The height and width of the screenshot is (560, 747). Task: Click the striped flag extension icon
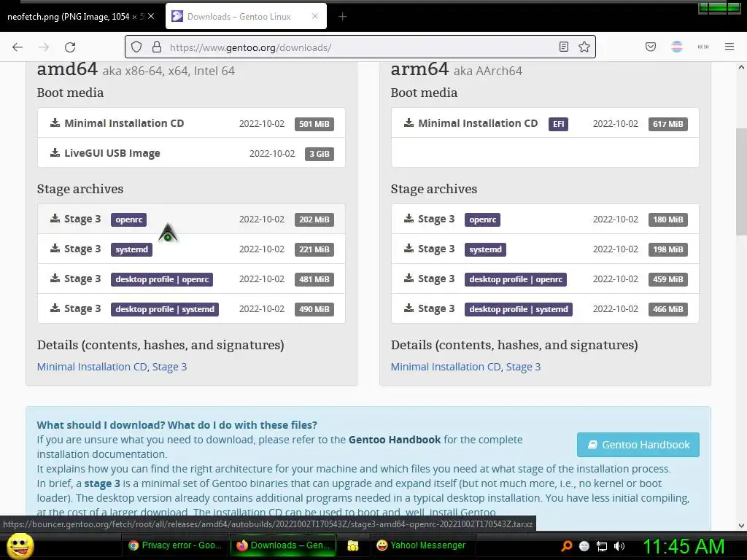tap(677, 47)
